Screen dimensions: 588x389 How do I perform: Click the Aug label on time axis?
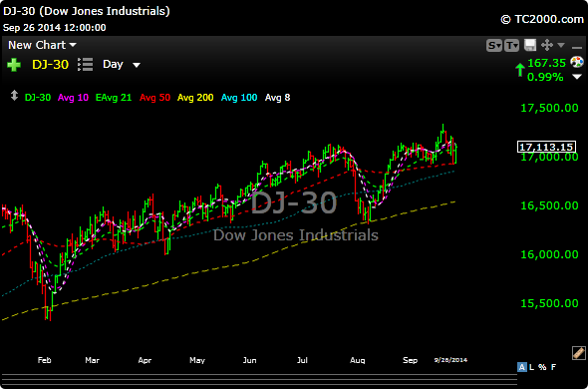click(358, 360)
